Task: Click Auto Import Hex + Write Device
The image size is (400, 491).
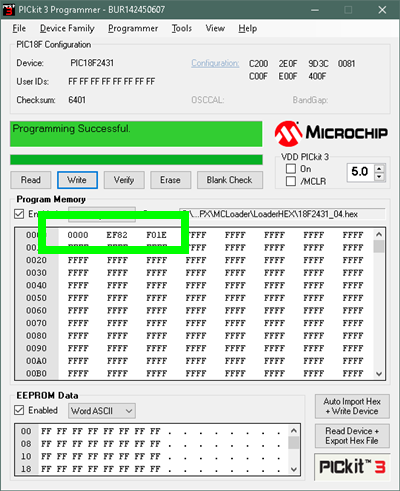Action: tap(352, 406)
